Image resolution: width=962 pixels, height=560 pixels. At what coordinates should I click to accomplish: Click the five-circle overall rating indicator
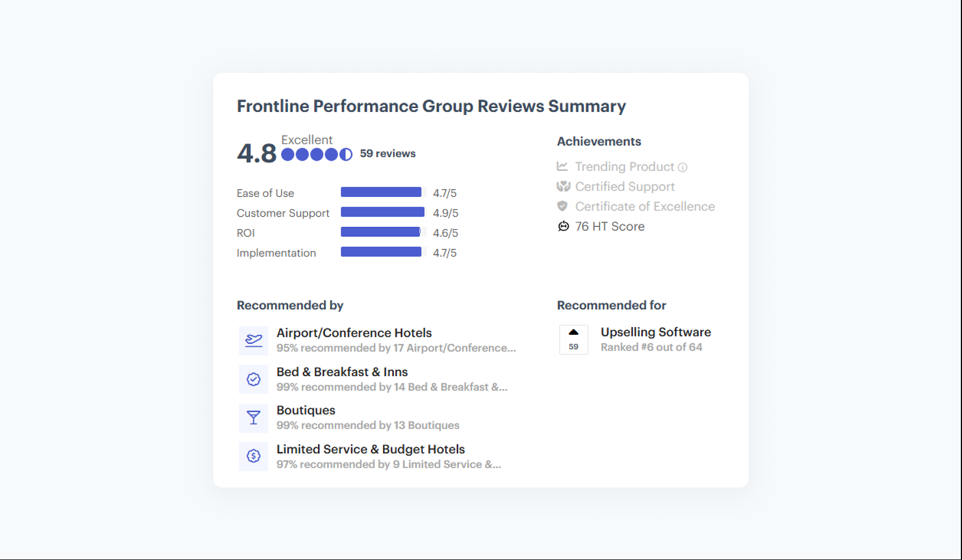coord(317,154)
